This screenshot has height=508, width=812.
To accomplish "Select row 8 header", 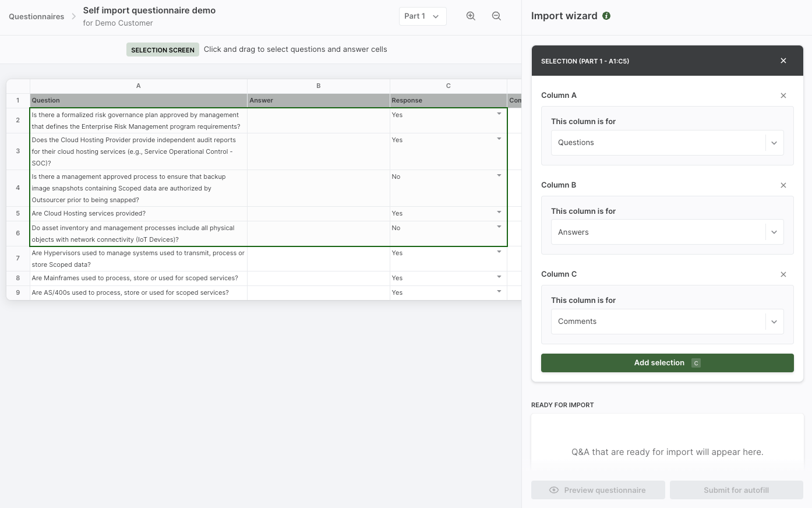I will click(18, 278).
